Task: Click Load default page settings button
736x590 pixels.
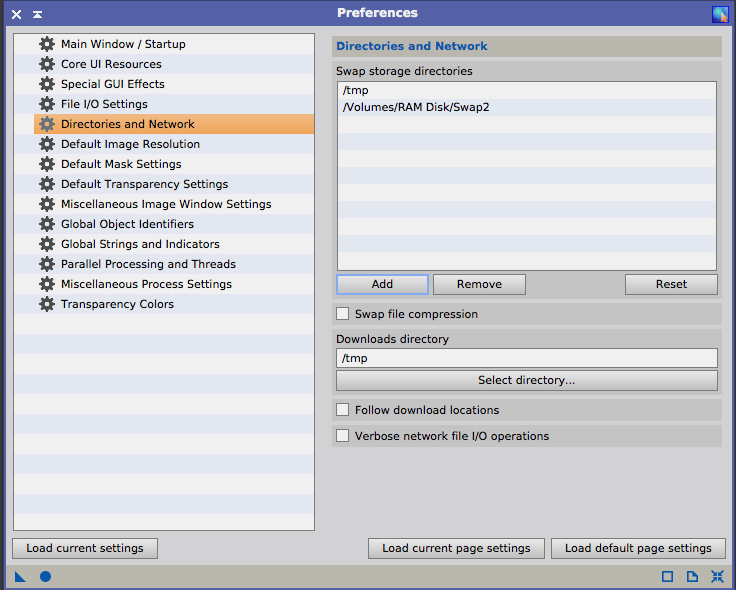Action: pyautogui.click(x=637, y=548)
